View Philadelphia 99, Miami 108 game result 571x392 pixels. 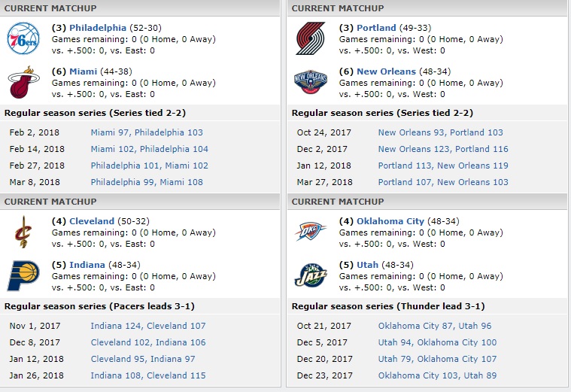147,182
